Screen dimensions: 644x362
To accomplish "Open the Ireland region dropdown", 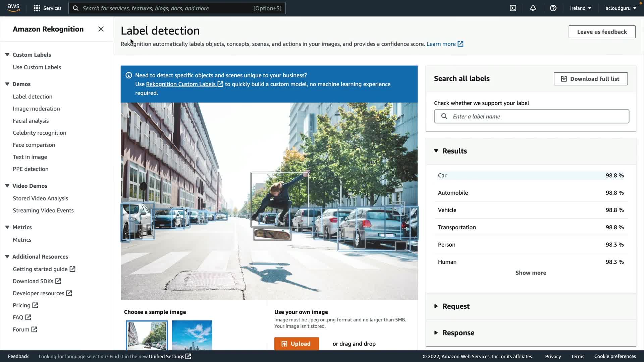I will point(580,8).
